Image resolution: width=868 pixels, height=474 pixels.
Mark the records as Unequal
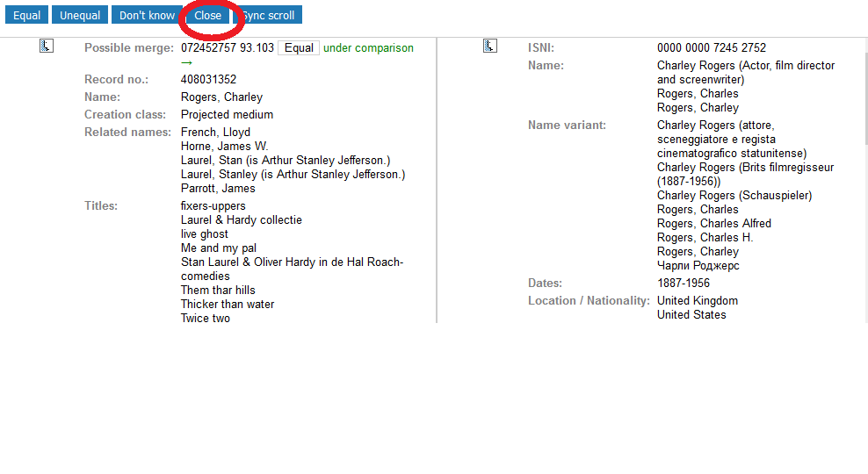(80, 16)
